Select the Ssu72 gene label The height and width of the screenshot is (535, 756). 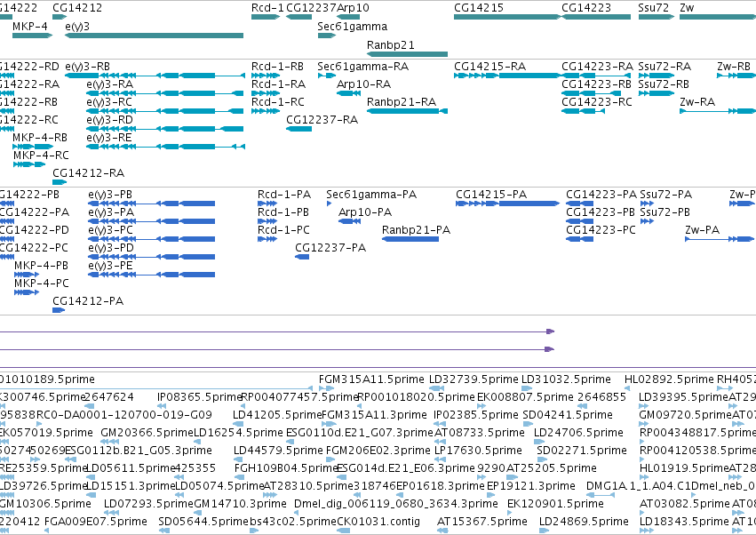coord(653,8)
